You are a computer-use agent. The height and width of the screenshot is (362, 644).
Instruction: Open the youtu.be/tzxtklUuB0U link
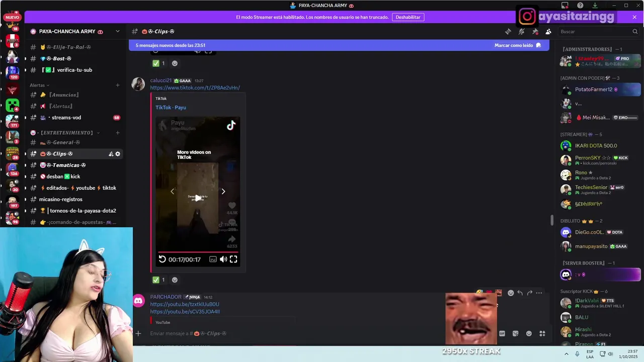click(x=185, y=304)
